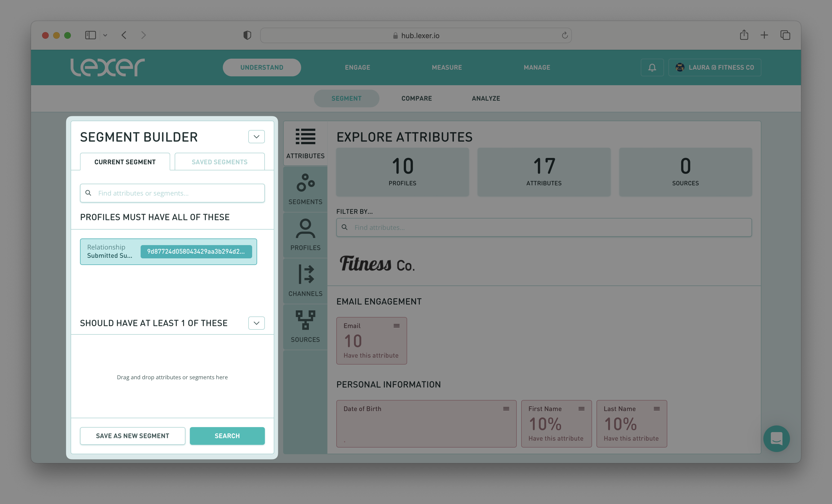Screen dimensions: 832x504
Task: Open the browser sidebar options chevron
Action: [105, 35]
